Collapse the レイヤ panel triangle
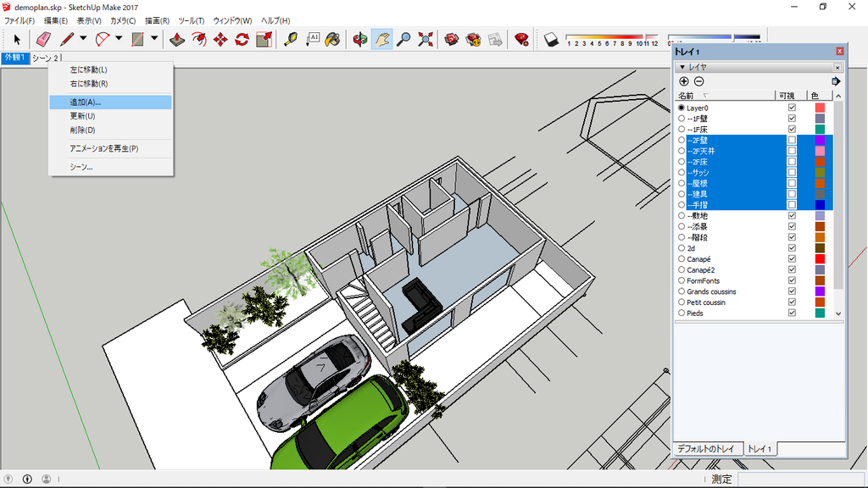 [x=682, y=67]
